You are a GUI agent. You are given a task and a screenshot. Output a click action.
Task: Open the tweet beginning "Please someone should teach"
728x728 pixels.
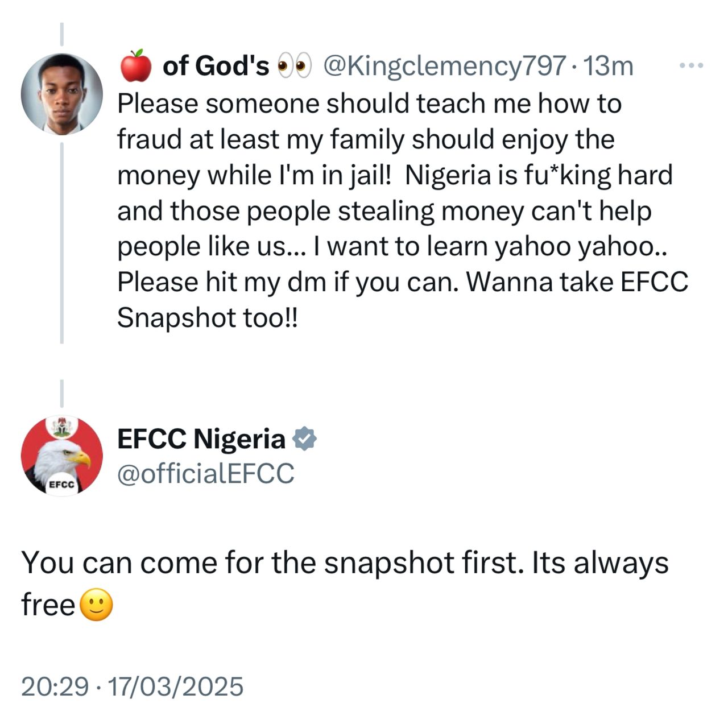point(369,104)
